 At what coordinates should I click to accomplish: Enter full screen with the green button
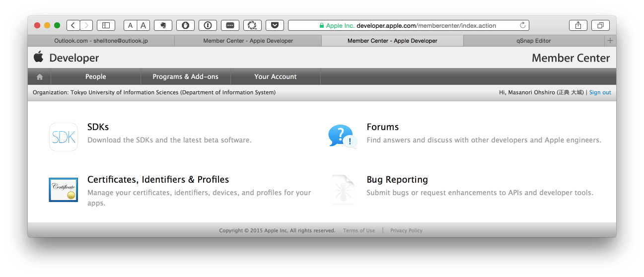[57, 25]
